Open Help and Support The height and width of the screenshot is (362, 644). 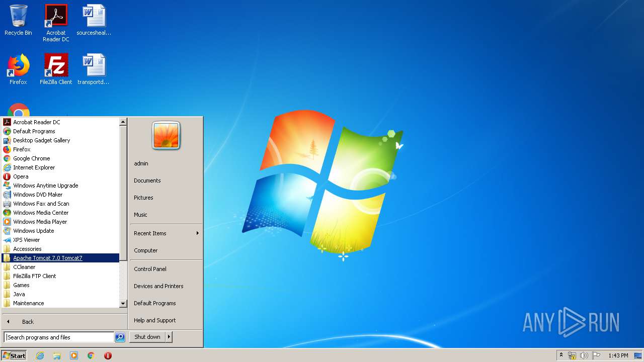tap(166, 320)
